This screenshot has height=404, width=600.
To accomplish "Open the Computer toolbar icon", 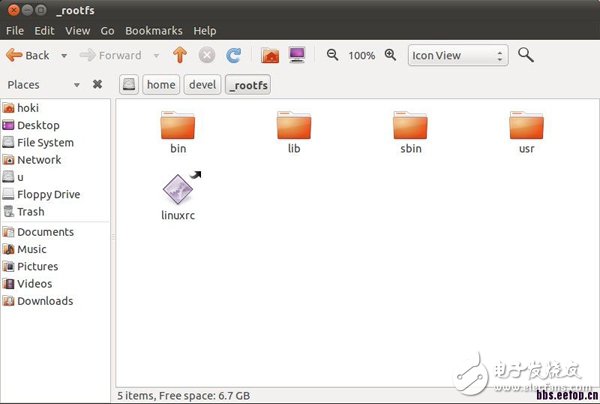I will click(297, 55).
